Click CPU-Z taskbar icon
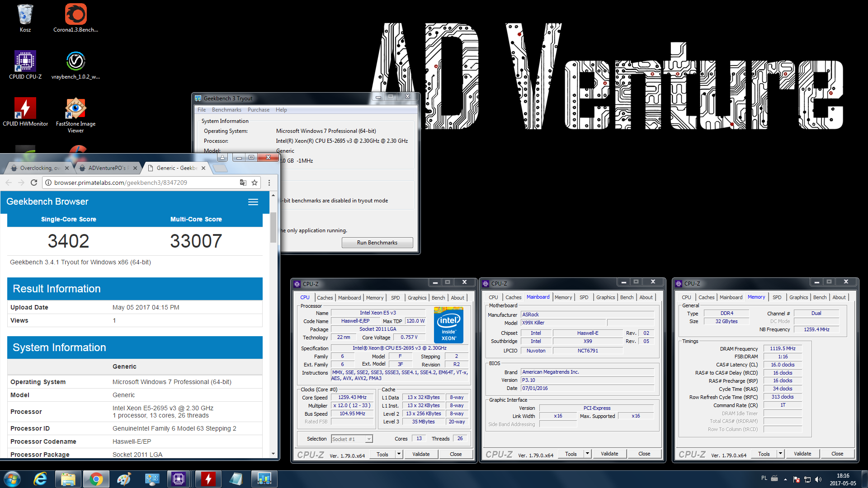 179,479
